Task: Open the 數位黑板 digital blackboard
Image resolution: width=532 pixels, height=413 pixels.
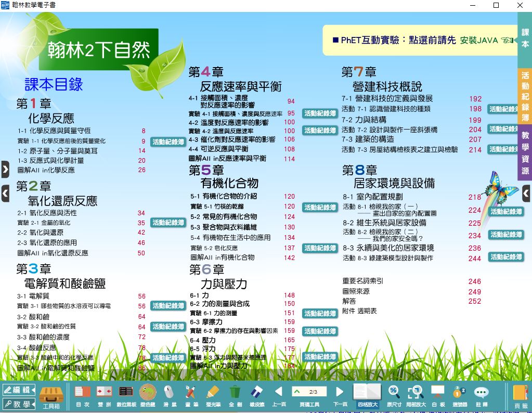Action: 126,395
